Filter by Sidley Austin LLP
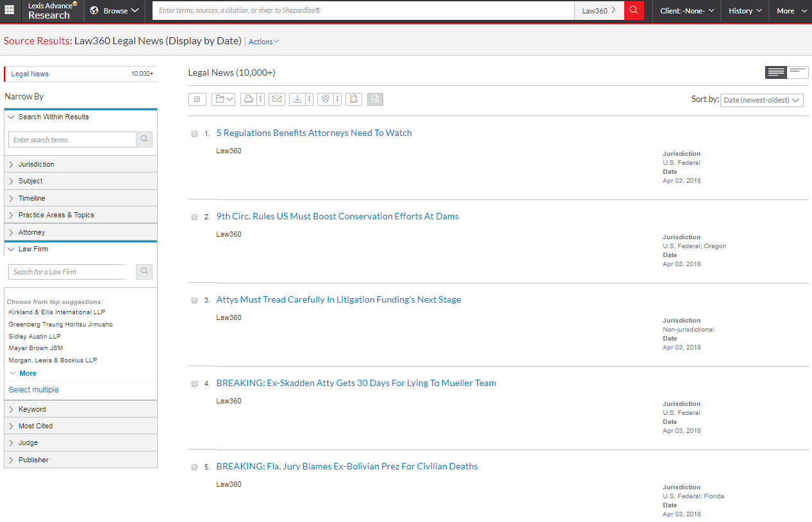812x522 pixels. [x=35, y=336]
